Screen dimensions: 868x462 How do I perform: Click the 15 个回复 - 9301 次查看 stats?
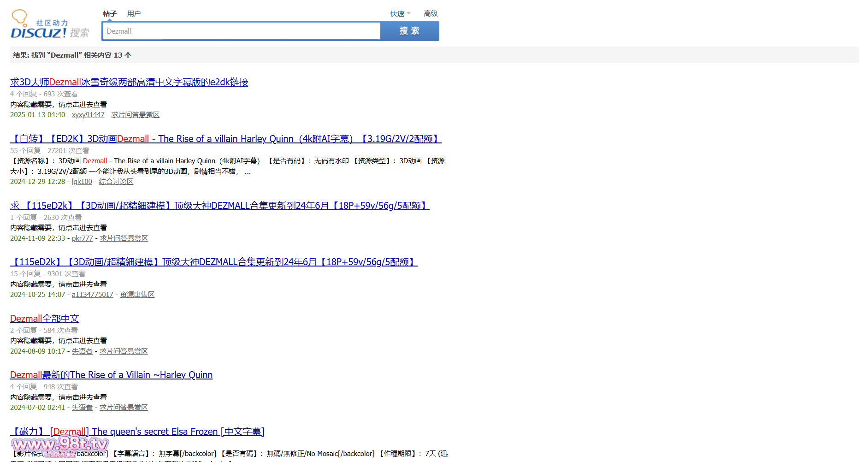click(47, 274)
